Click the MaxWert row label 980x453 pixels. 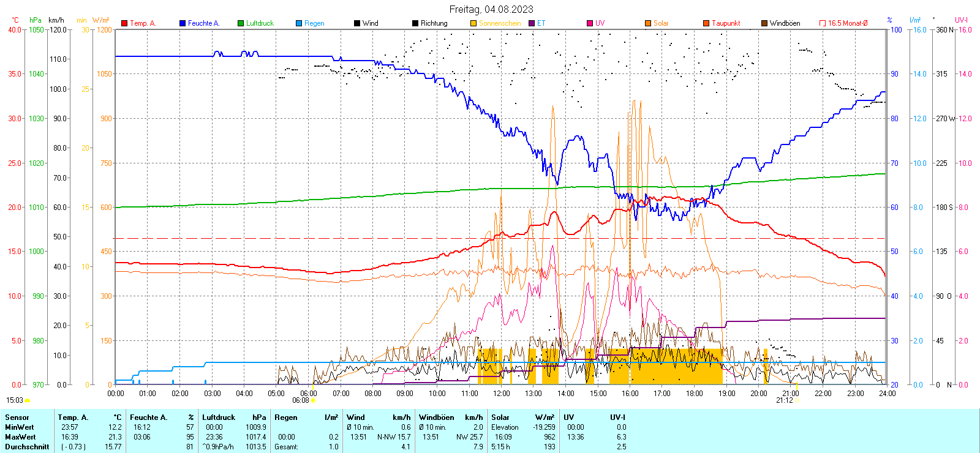20,437
